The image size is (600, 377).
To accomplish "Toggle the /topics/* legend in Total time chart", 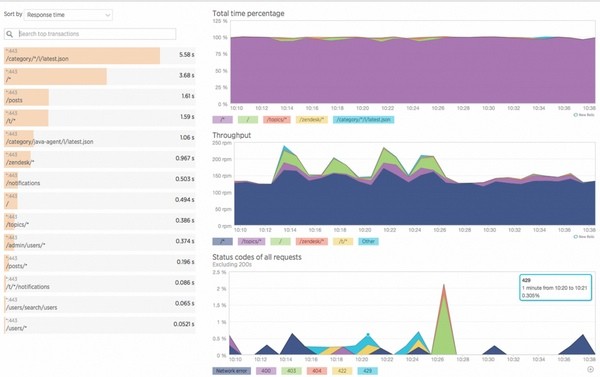I will 276,120.
